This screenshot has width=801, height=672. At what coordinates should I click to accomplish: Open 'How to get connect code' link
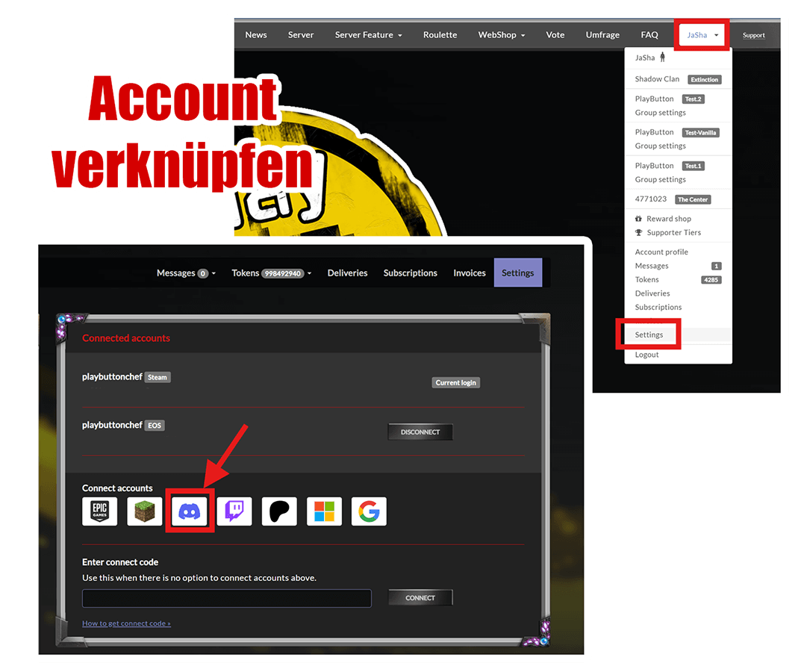click(x=127, y=623)
